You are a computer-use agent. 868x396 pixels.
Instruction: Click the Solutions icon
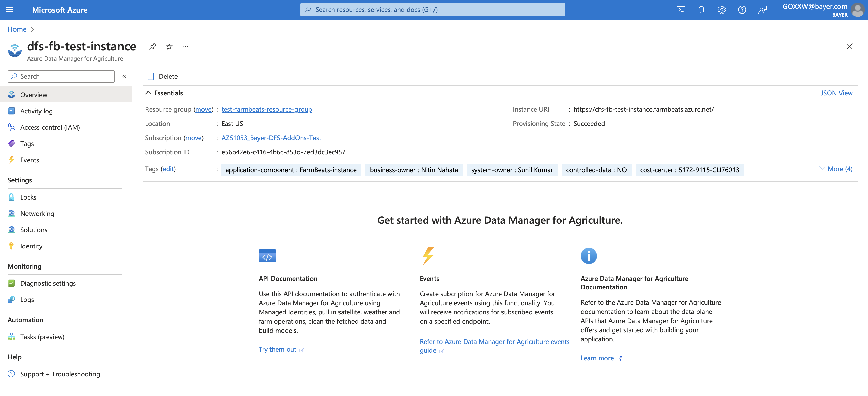[x=11, y=230]
